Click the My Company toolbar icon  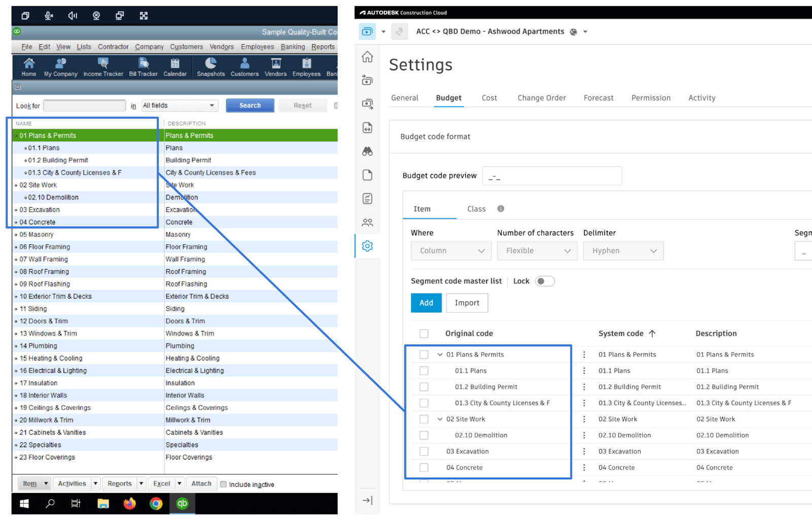(x=60, y=67)
